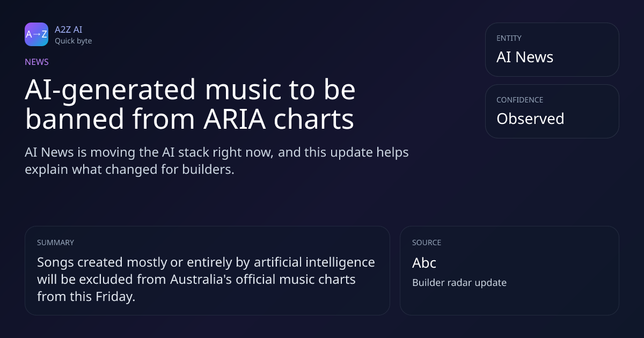
Task: Click the CONFIDENCE label text
Action: point(519,100)
